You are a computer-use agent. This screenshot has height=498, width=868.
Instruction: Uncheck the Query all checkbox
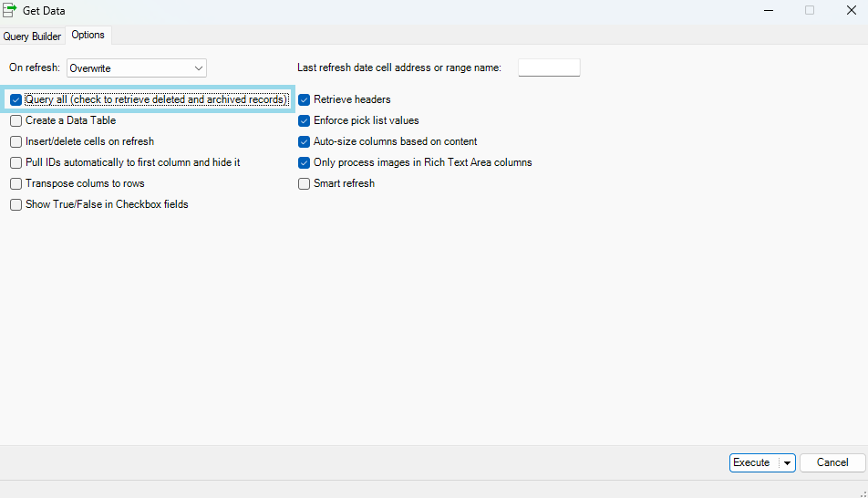click(x=15, y=99)
